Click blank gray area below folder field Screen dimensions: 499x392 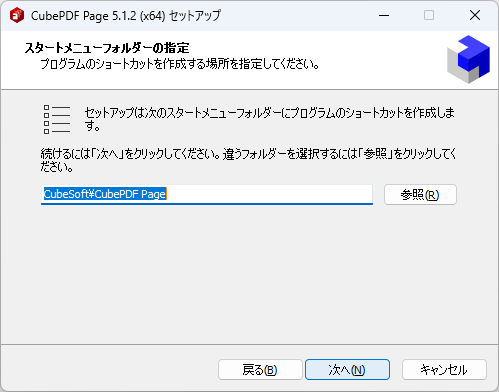249,273
